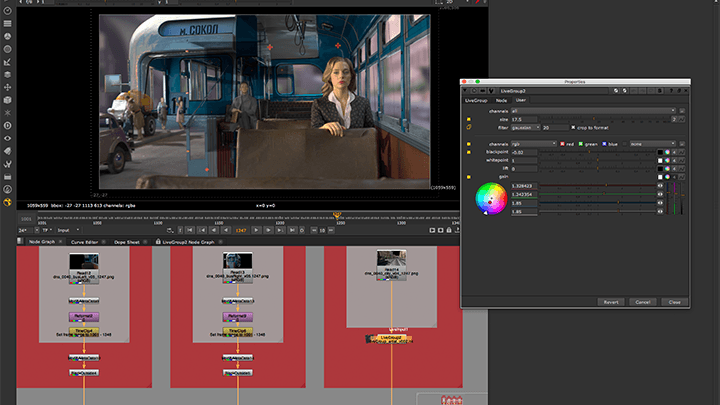Image resolution: width=720 pixels, height=405 pixels.
Task: Open the 3D nodes toolbar menu
Action: [x=7, y=100]
